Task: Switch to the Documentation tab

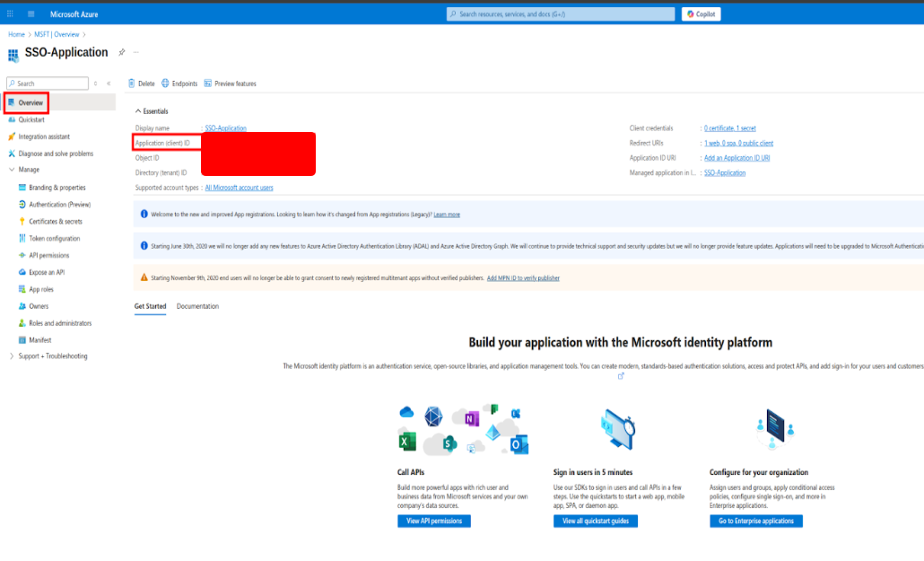Action: click(197, 306)
